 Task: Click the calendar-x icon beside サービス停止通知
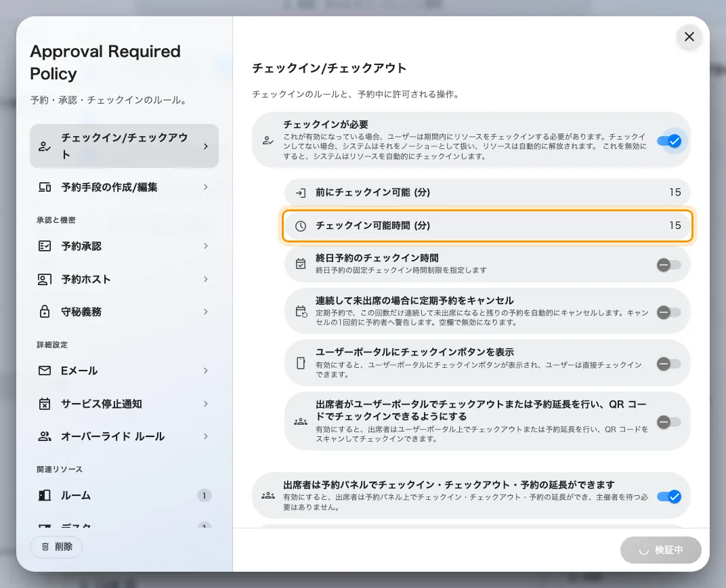tap(45, 404)
